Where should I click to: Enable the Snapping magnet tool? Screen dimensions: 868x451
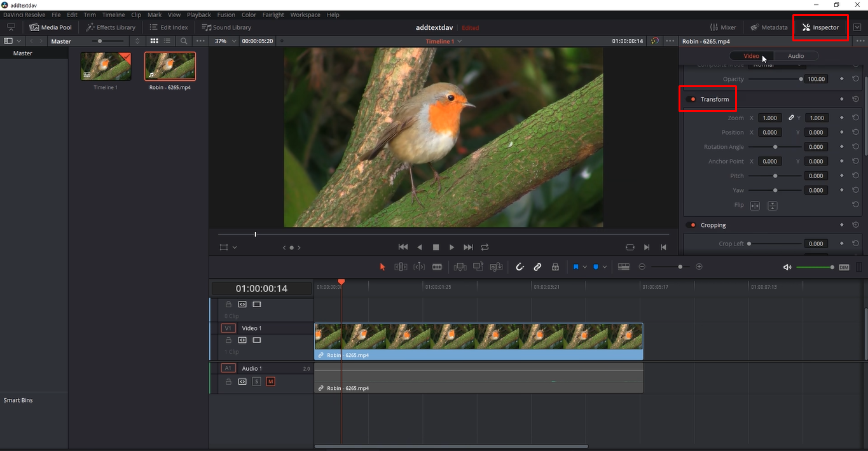520,267
